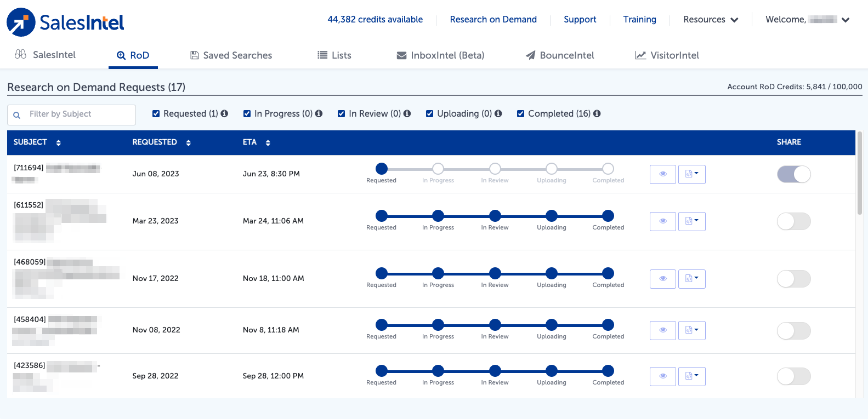Click the Nov 8, 11:18 AM ETA
Screen dimensions: 868x419
coord(271,330)
